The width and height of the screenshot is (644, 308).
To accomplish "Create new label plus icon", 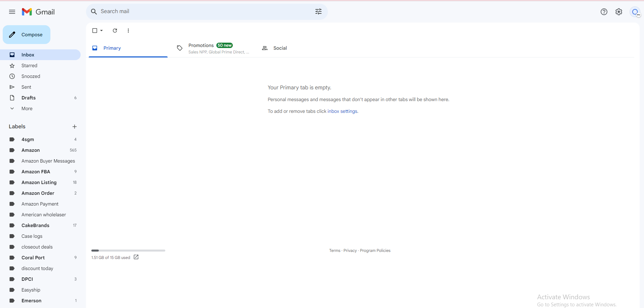I will pos(75,127).
